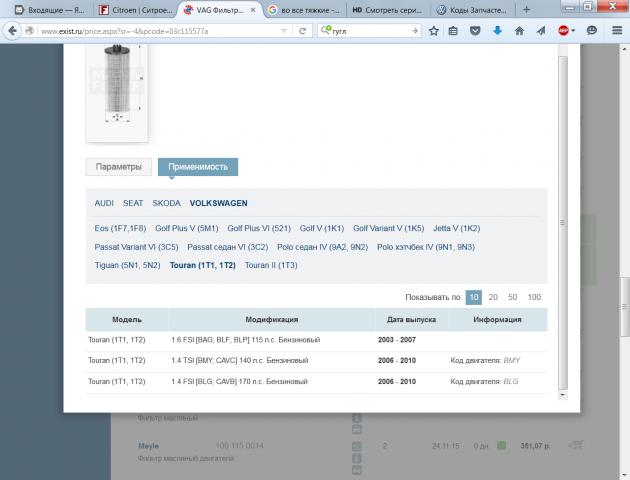
Task: Switch to the Citroen tab
Action: (x=136, y=10)
